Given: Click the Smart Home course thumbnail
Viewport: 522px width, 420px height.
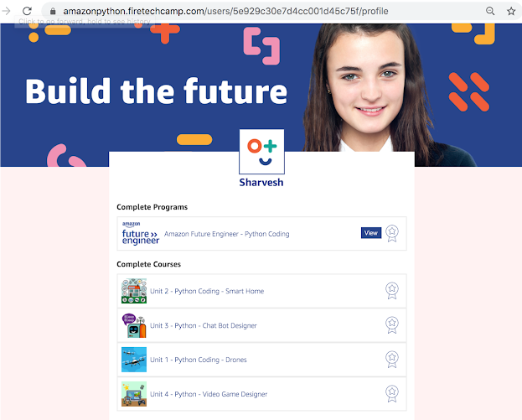Looking at the screenshot, I should point(134,291).
